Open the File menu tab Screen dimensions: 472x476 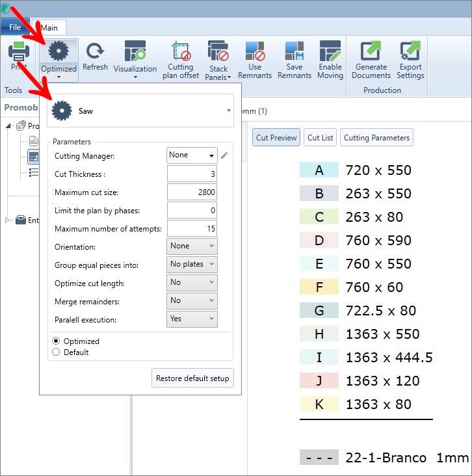15,27
